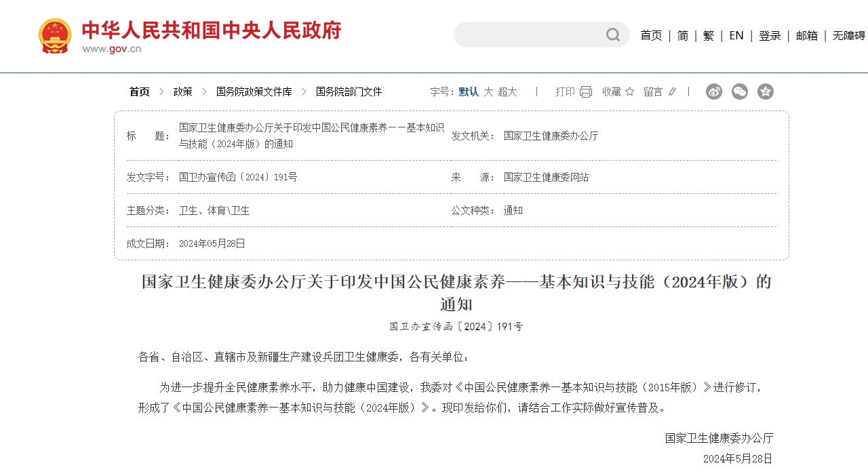The image size is (868, 476).
Task: Click the 收藏 text button
Action: [x=612, y=92]
